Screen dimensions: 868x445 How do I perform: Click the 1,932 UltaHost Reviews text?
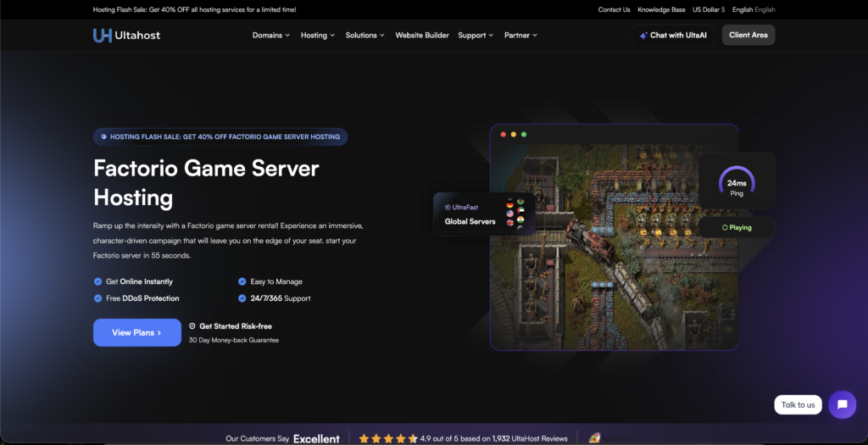(x=529, y=438)
